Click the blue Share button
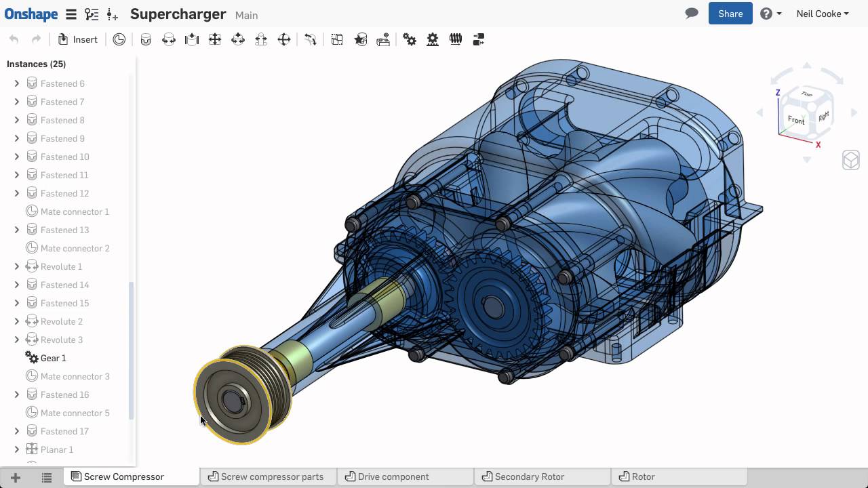868x488 pixels. coord(730,14)
